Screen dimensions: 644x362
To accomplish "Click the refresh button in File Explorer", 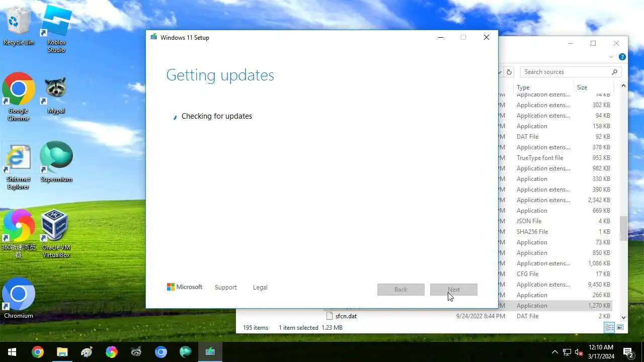I will coord(509,72).
